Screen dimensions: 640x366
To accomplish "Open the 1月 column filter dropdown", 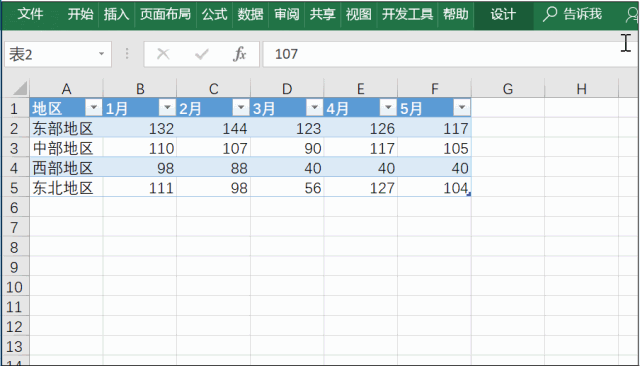I will tap(167, 108).
